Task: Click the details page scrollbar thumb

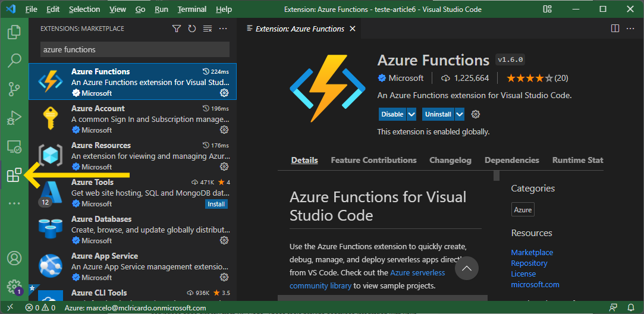Action: point(496,175)
